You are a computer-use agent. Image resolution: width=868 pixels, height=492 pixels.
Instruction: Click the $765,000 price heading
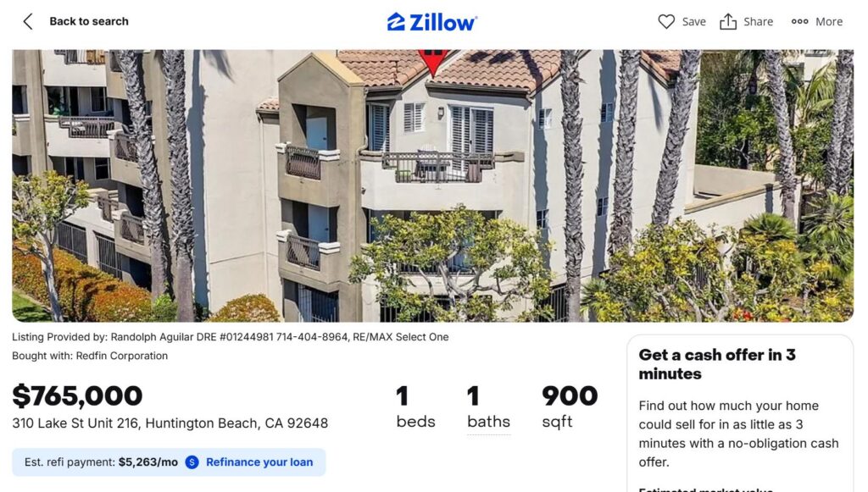[x=77, y=395]
